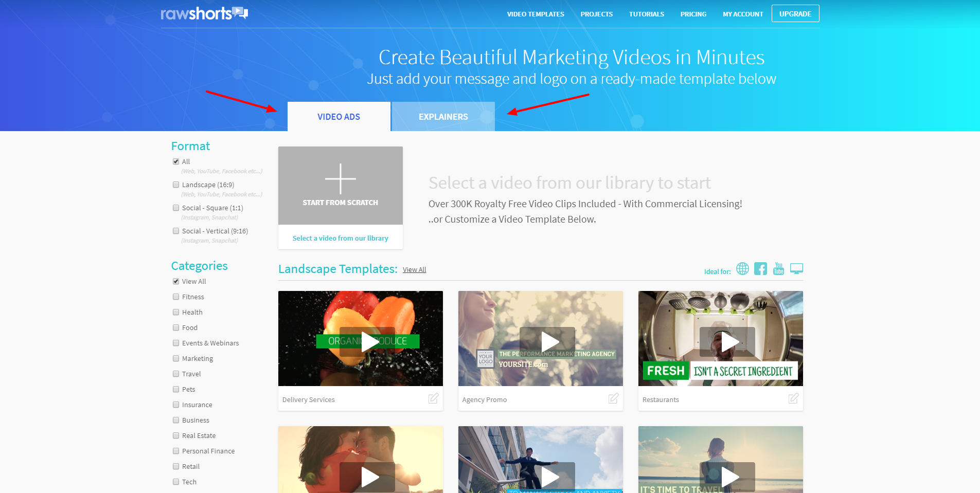Click Select a video from our library
The image size is (980, 493).
(341, 238)
